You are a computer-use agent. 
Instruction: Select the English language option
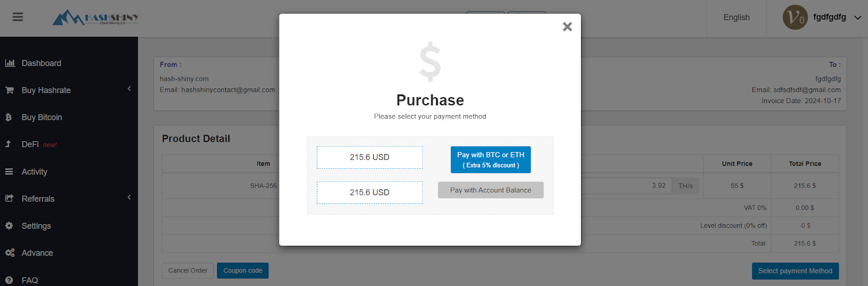(x=736, y=17)
